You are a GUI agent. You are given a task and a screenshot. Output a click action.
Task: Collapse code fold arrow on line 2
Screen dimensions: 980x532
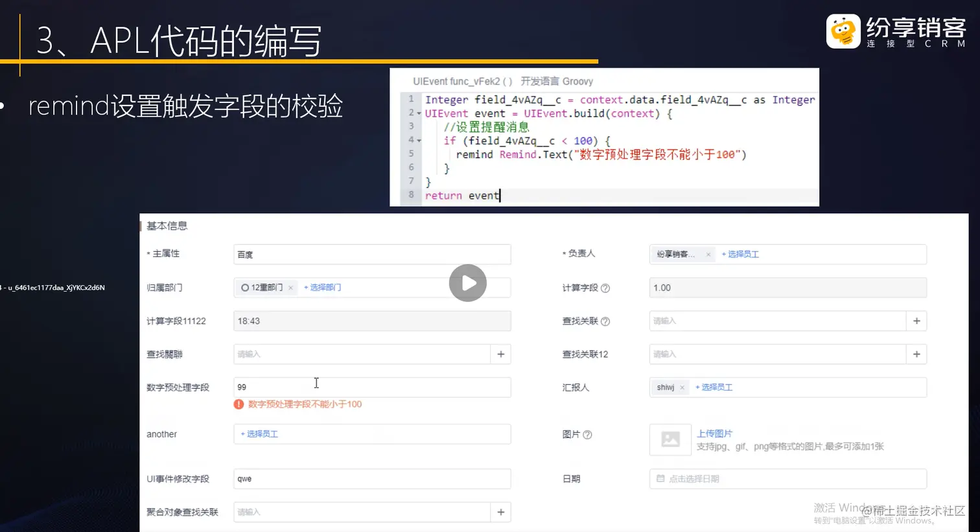pyautogui.click(x=419, y=113)
